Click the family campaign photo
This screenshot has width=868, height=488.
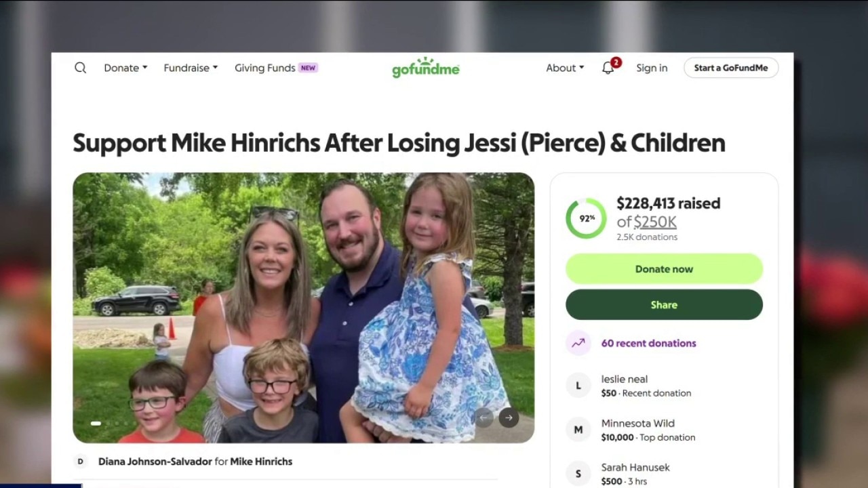tap(303, 308)
